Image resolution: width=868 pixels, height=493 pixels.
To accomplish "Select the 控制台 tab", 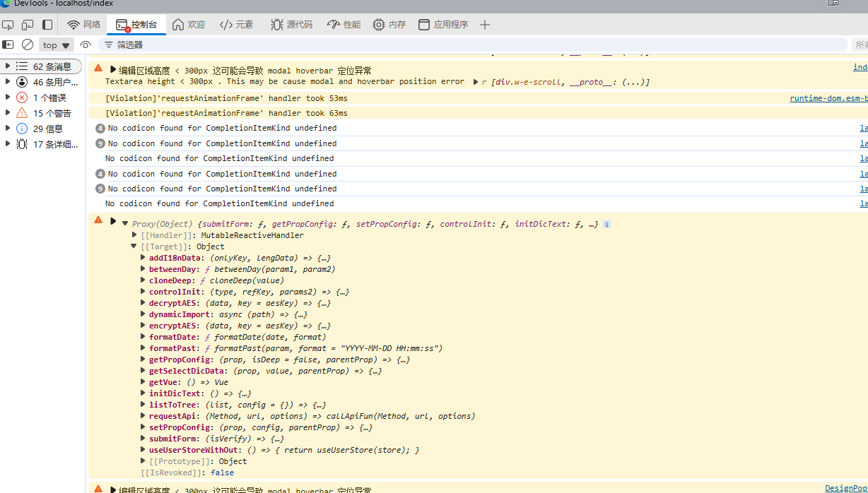I will [x=136, y=25].
